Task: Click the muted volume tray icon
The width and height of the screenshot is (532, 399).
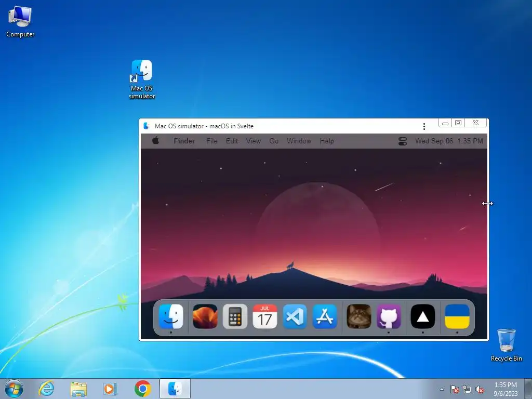Action: click(x=480, y=389)
